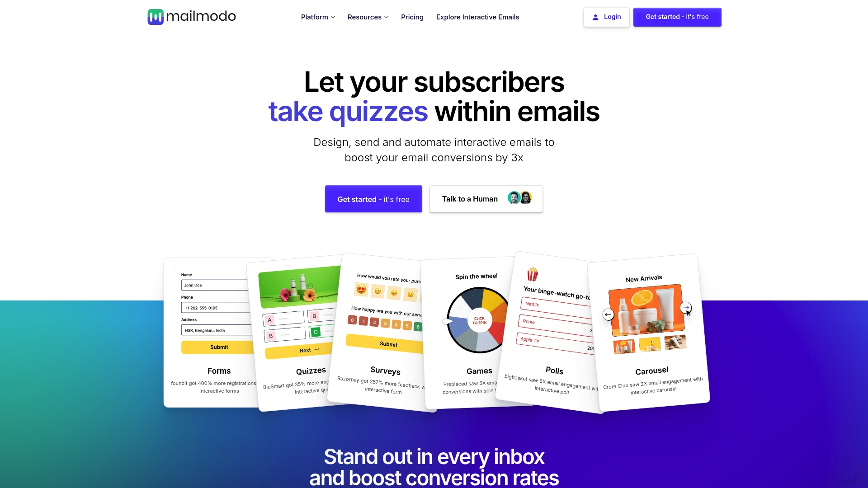Expand the Resources navigation dropdown
This screenshot has width=868, height=488.
(368, 17)
